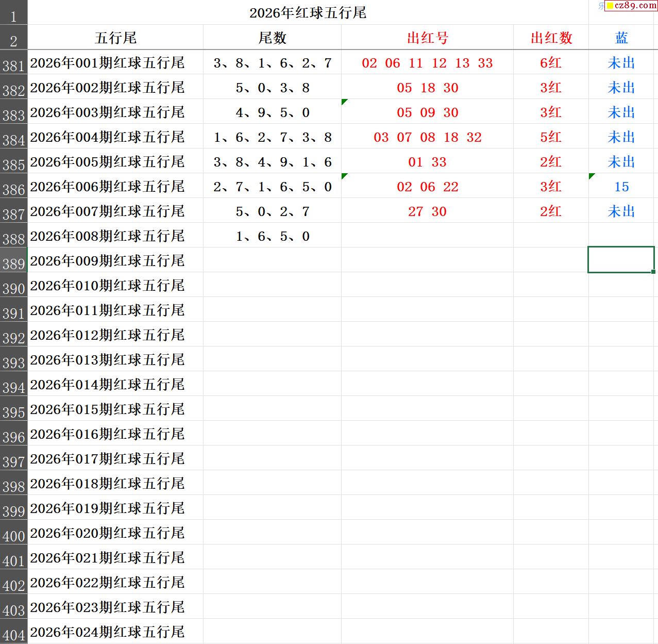Click the green triangle marker beside 02 06 22
This screenshot has height=644, width=658.
coord(344,176)
